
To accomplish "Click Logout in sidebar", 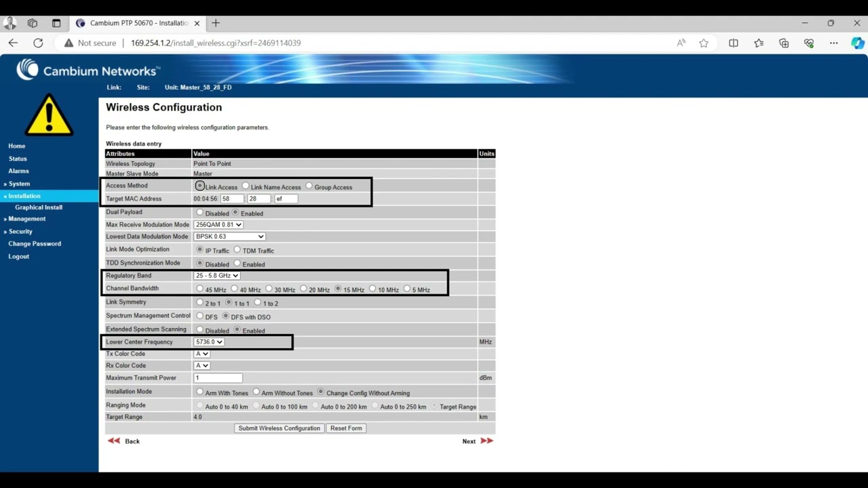I will 18,256.
